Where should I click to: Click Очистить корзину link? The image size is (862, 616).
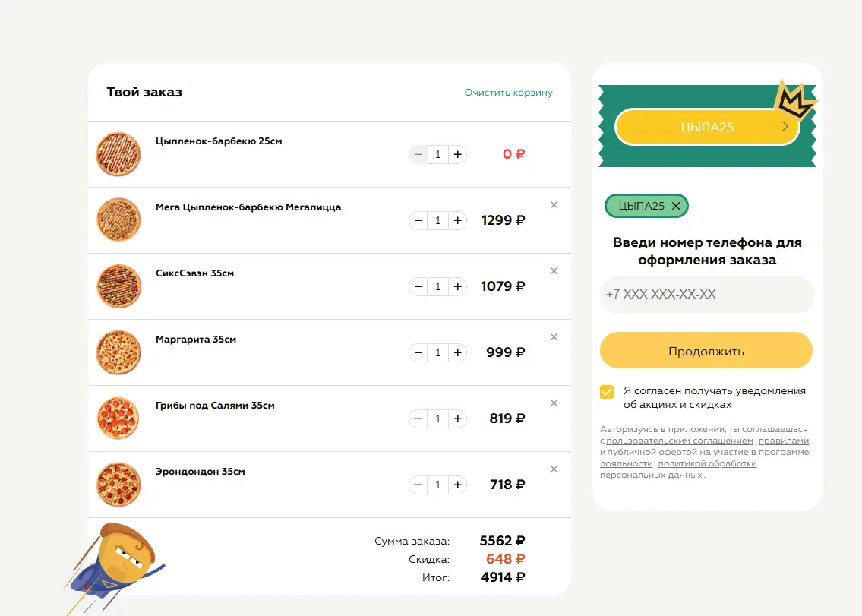click(509, 93)
